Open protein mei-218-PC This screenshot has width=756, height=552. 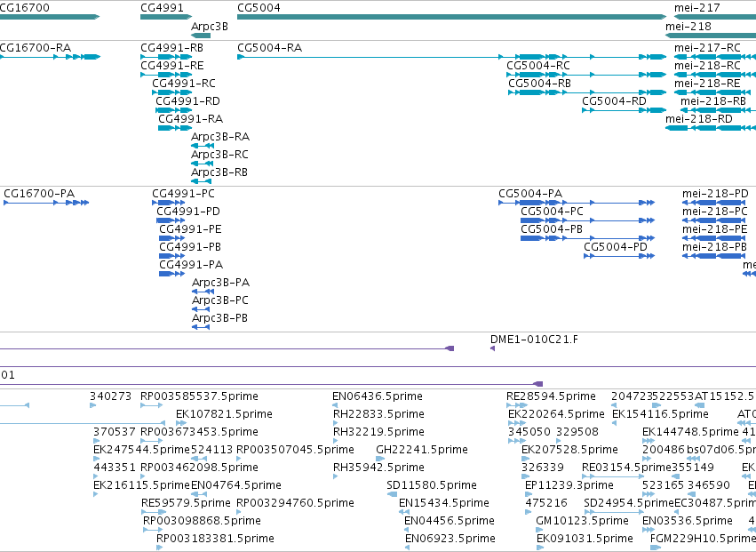[x=715, y=212]
